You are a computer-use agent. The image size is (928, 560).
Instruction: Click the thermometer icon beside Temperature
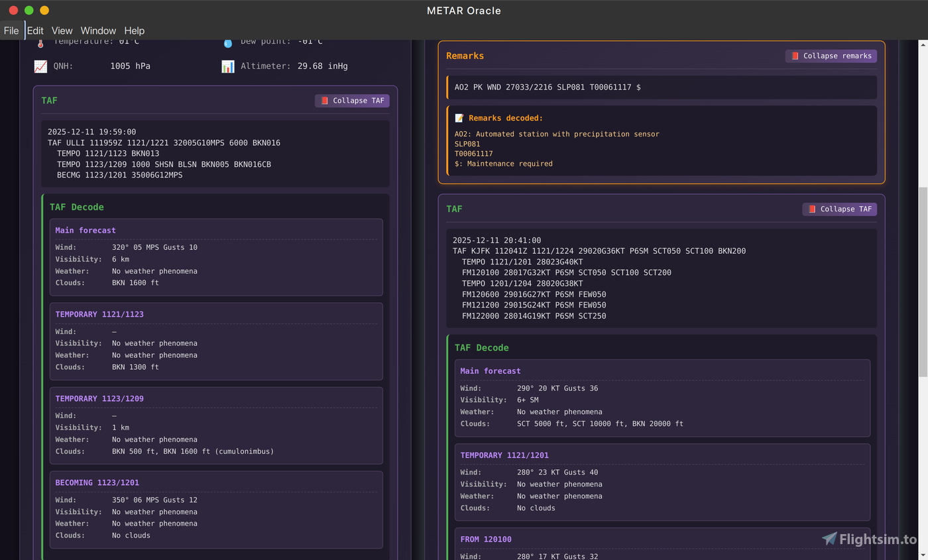[40, 43]
